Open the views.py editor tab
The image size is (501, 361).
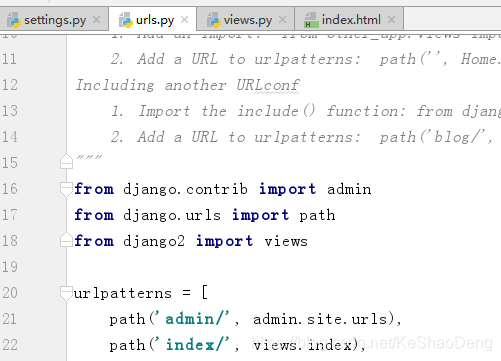tap(246, 20)
